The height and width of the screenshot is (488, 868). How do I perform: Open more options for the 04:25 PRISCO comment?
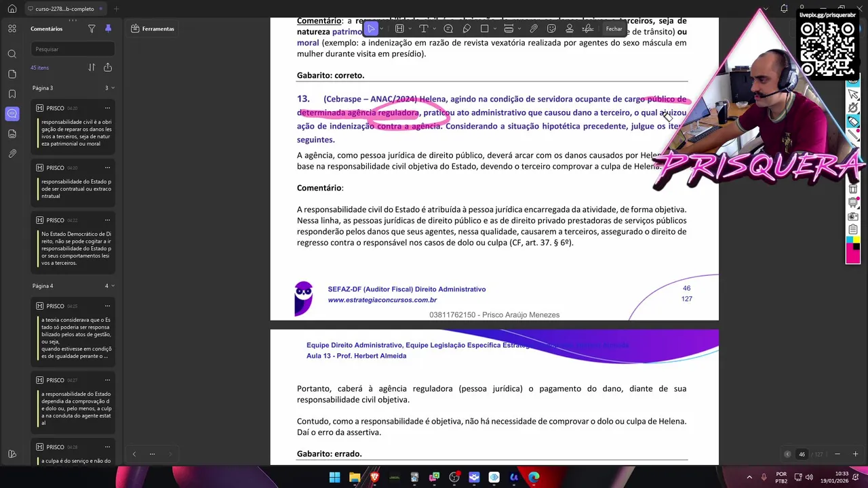click(x=107, y=306)
